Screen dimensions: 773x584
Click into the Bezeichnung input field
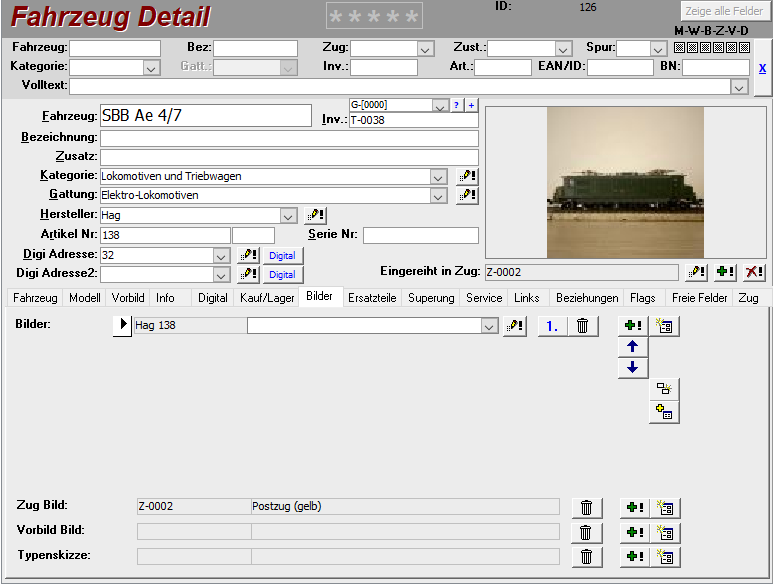click(289, 138)
